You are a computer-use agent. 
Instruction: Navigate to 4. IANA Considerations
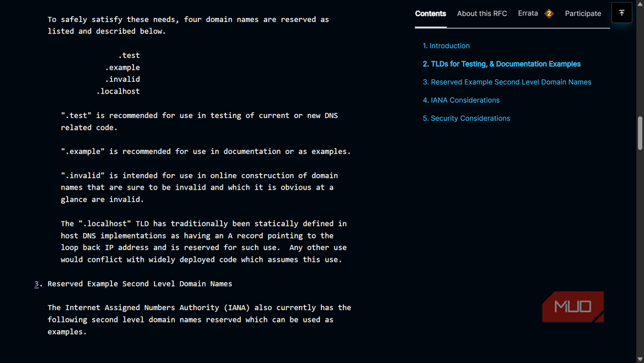pos(461,100)
